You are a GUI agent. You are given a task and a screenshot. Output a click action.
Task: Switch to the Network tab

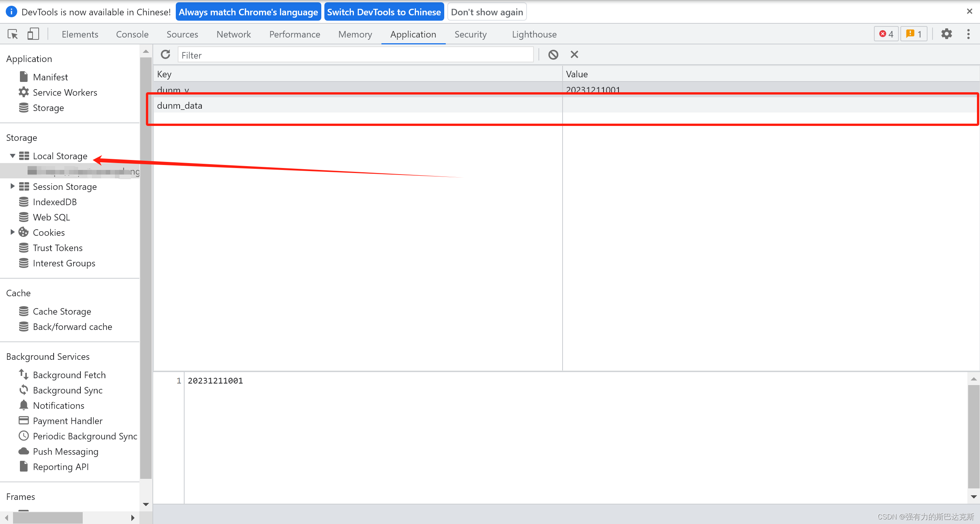(x=234, y=34)
